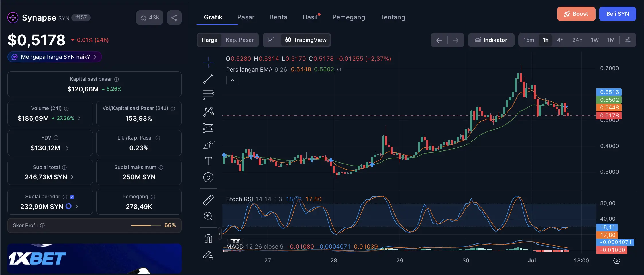Switch chart to Kap. Pasar mode
This screenshot has height=275, width=644.
[x=240, y=40]
